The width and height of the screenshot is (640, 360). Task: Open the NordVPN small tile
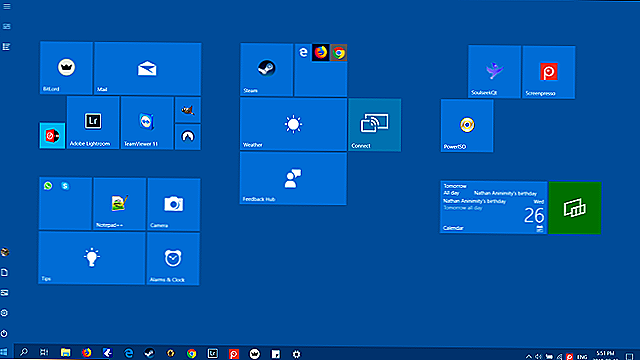click(188, 137)
